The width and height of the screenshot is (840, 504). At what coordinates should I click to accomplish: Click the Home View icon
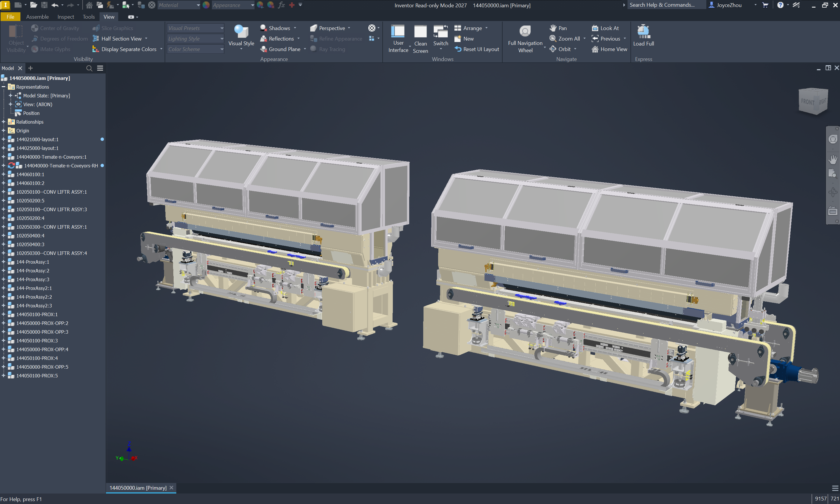tap(595, 49)
